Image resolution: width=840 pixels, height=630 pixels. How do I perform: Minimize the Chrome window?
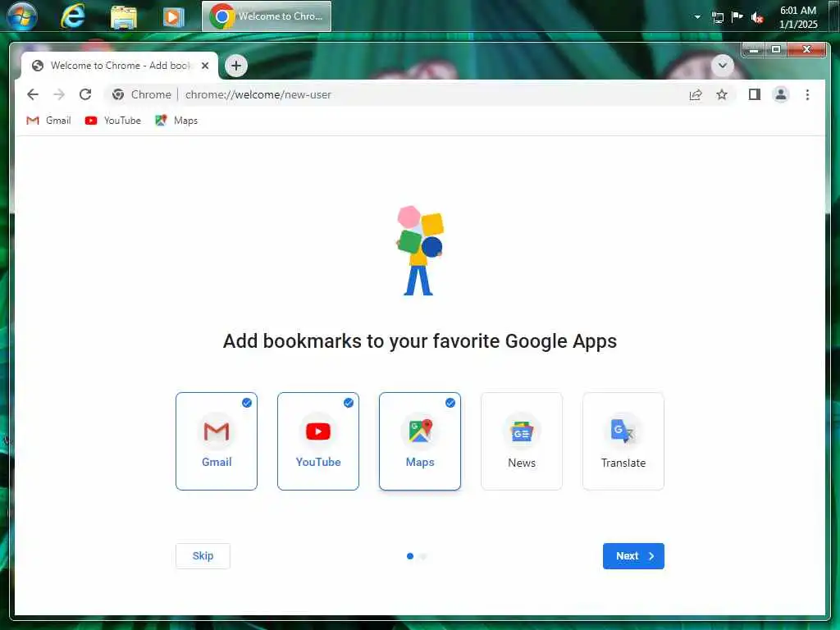click(754, 50)
